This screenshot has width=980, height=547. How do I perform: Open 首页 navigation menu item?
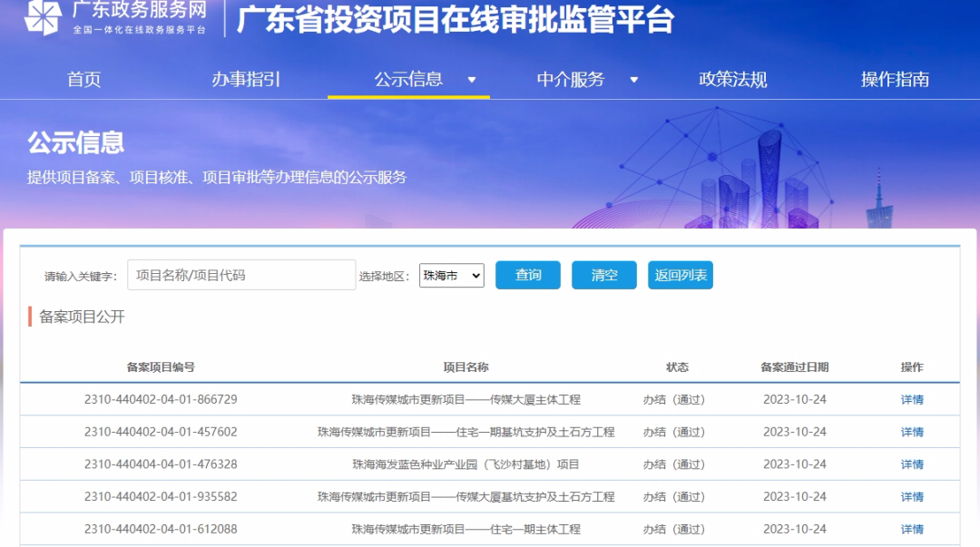[x=83, y=80]
